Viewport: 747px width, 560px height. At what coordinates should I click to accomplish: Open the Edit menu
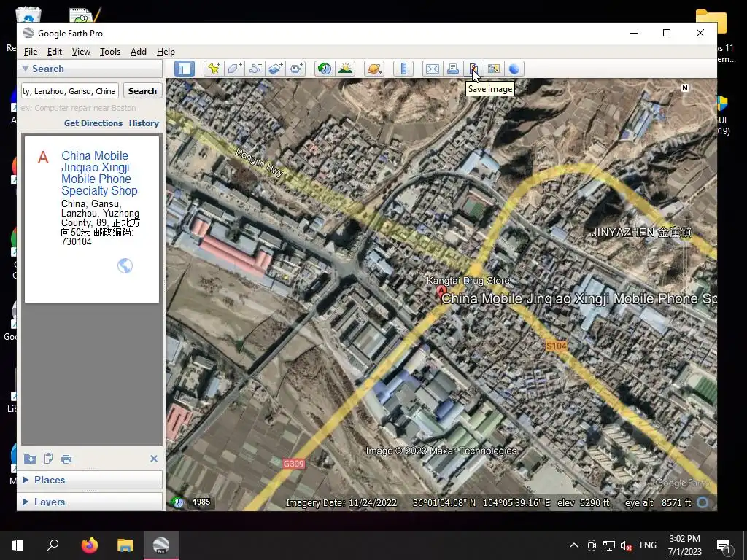(54, 52)
